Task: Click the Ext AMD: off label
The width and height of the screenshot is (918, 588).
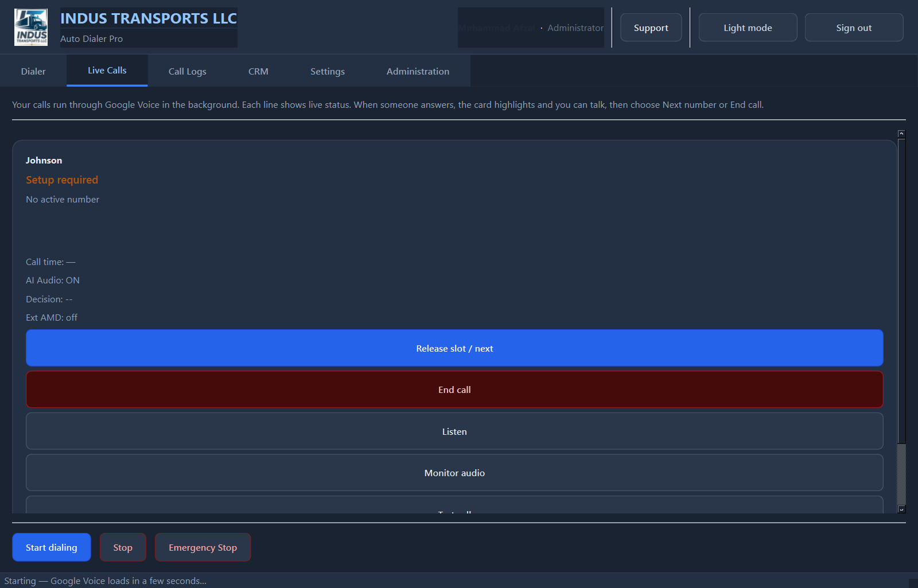Action: (52, 317)
